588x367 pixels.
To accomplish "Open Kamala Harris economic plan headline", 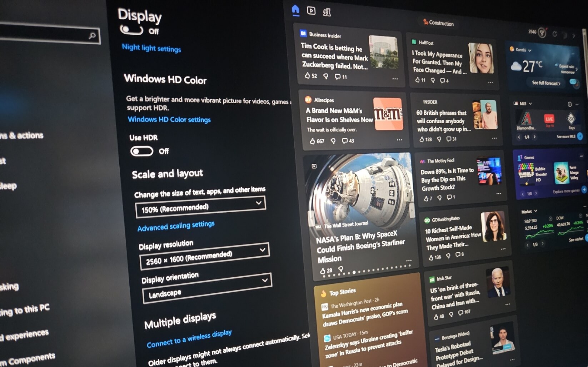I will [365, 314].
